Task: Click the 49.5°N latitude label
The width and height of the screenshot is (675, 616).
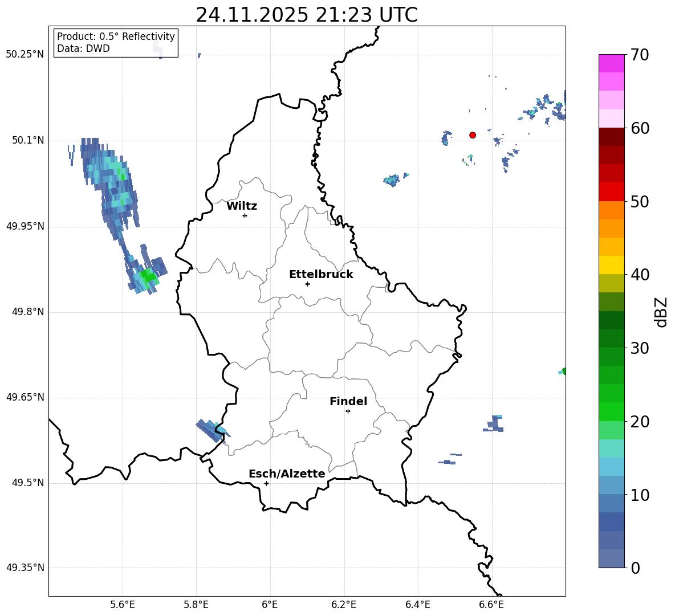Action: 28,483
